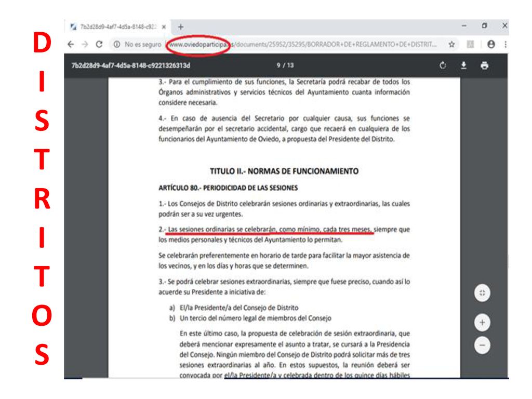Click list item 'El/la Presidente/a del Consejo de Distrito'
The height and width of the screenshot is (399, 532).
click(239, 308)
